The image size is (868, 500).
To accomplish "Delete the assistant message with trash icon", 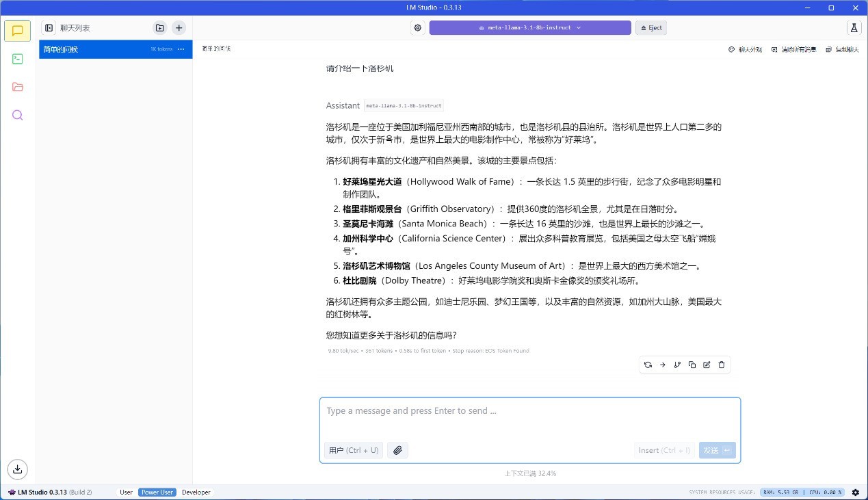I will click(722, 365).
